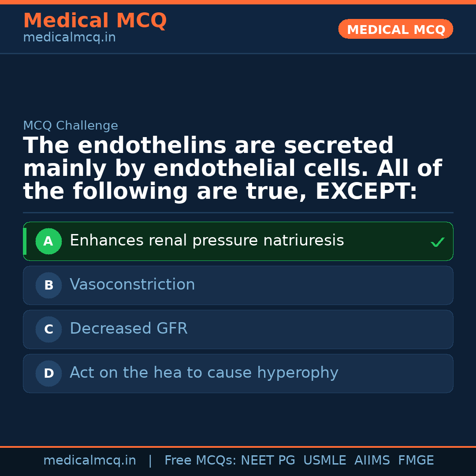Click 'USMLE' in the footer
The height and width of the screenshot is (476, 476).
324,461
